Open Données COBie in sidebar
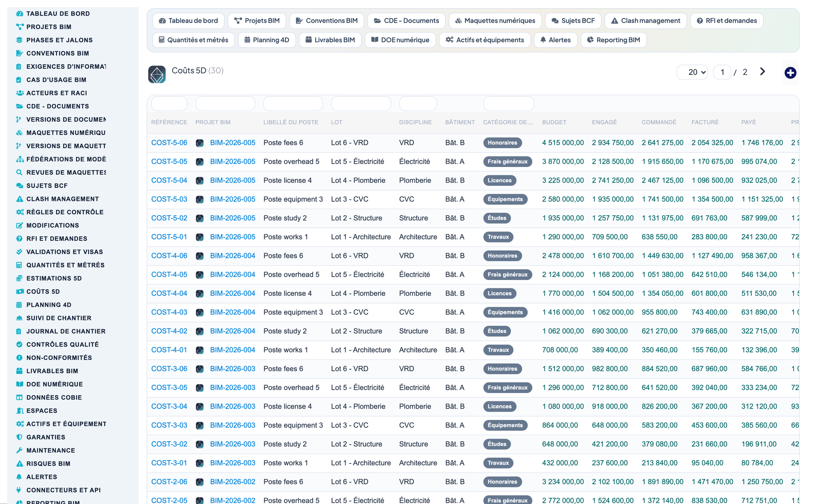Screen dimensions: 815x504 pos(54,398)
